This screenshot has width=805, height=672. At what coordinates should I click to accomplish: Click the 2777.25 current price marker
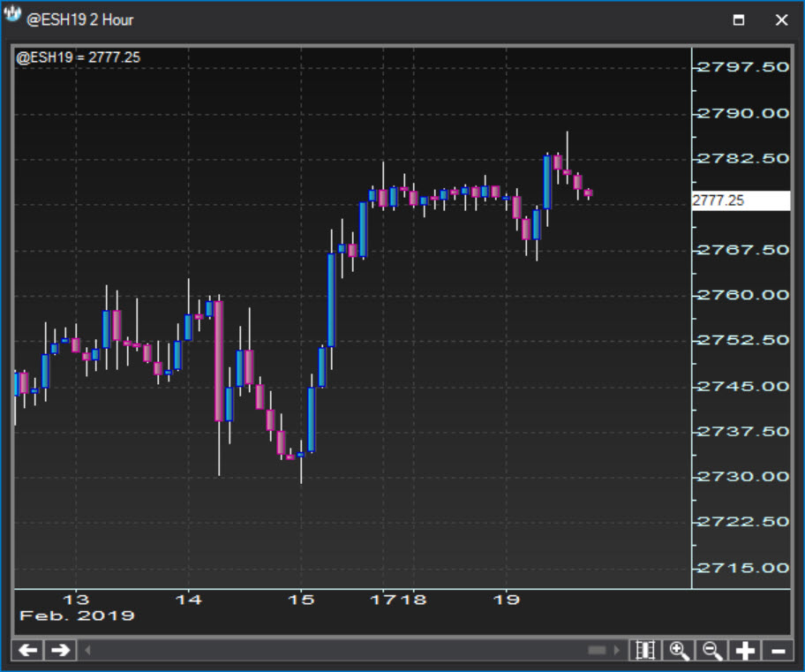[741, 200]
